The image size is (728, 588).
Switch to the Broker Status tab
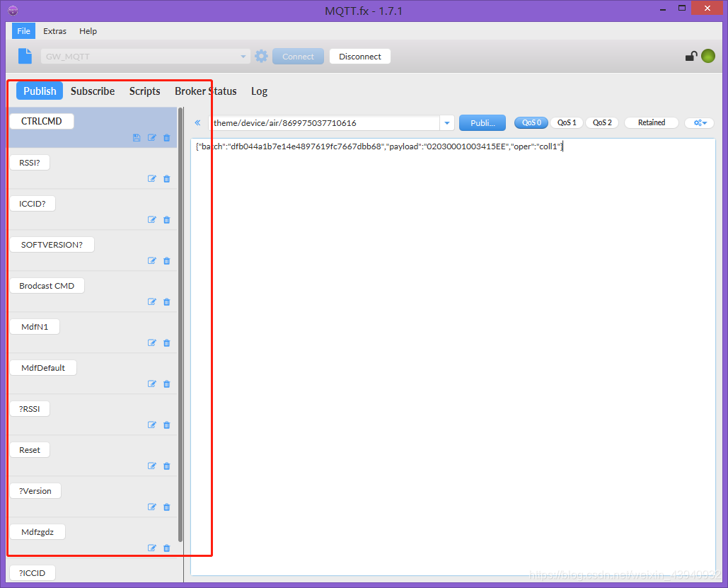(x=206, y=91)
